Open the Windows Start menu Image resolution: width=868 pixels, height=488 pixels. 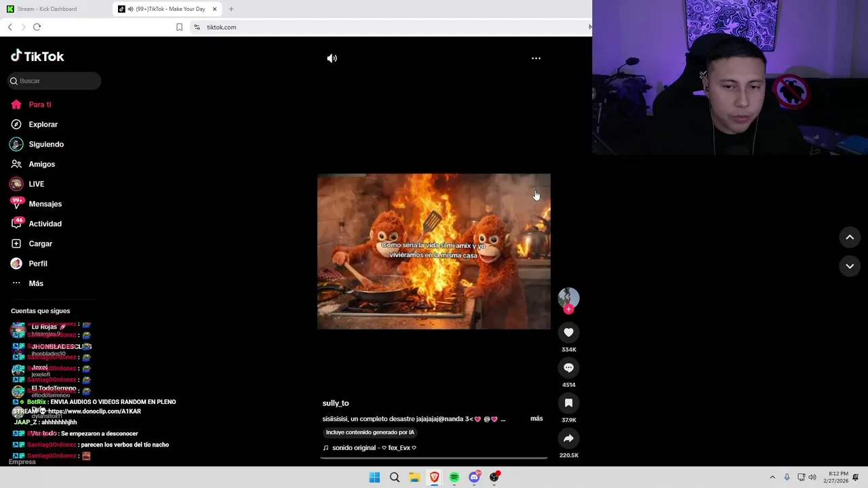point(374,477)
